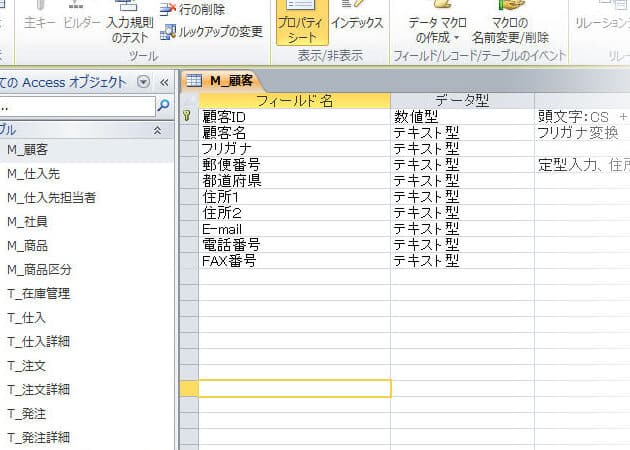The width and height of the screenshot is (630, 450).
Task: Select the 顧客名 field name cell
Action: (295, 133)
